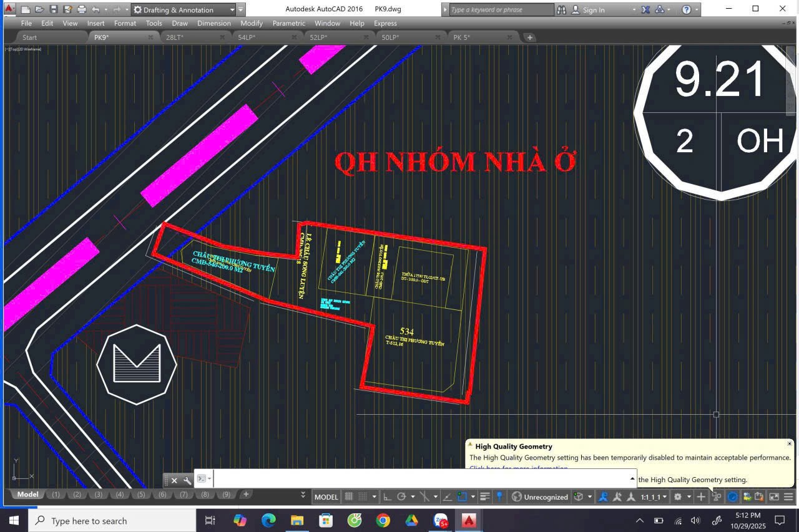This screenshot has height=532, width=799.
Task: Open the Plot icon in Quick Access toolbar
Action: coord(81,9)
